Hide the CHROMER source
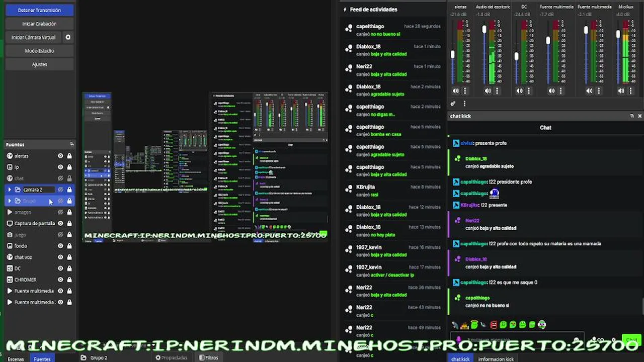The image size is (644, 362). pyautogui.click(x=60, y=280)
